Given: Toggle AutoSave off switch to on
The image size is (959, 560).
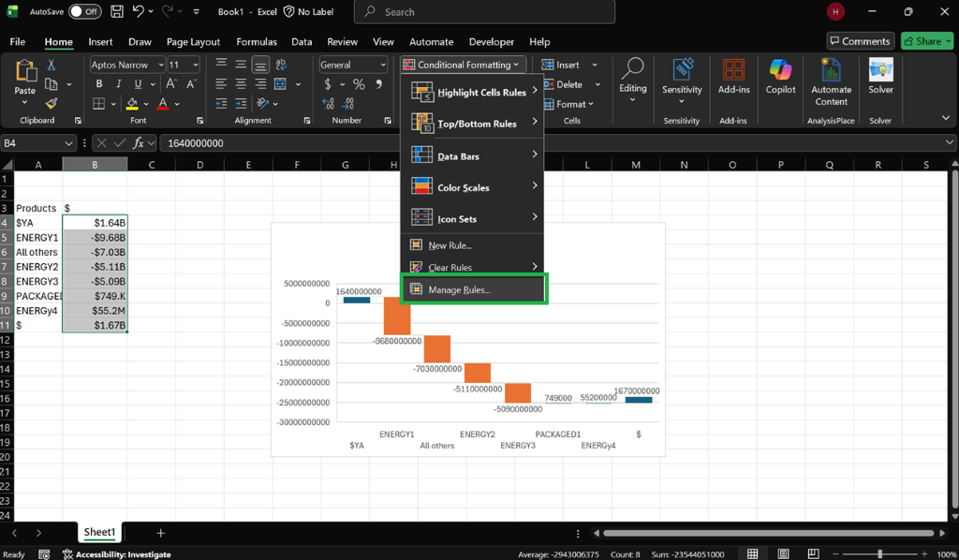Looking at the screenshot, I should (x=83, y=11).
